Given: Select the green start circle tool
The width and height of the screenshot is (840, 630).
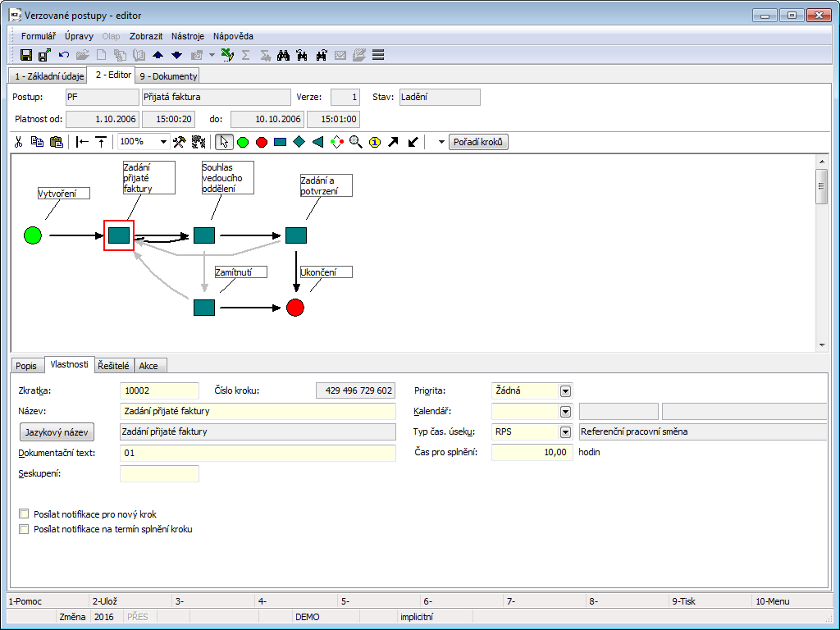Looking at the screenshot, I should coord(243,142).
